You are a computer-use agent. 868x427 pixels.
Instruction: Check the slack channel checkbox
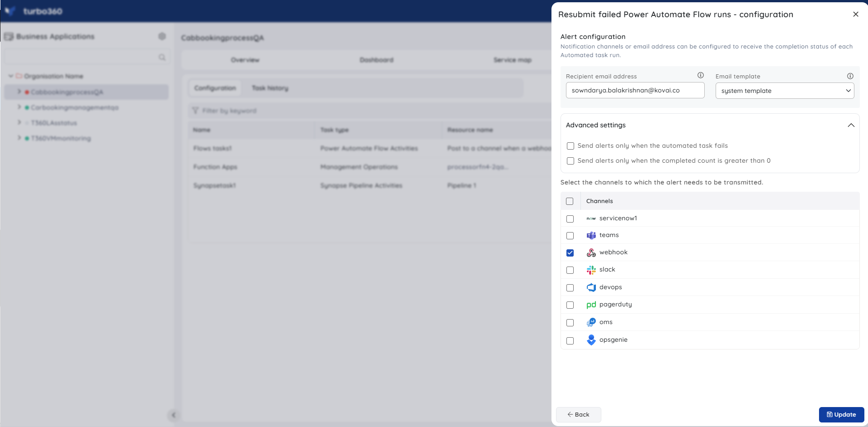click(x=570, y=270)
